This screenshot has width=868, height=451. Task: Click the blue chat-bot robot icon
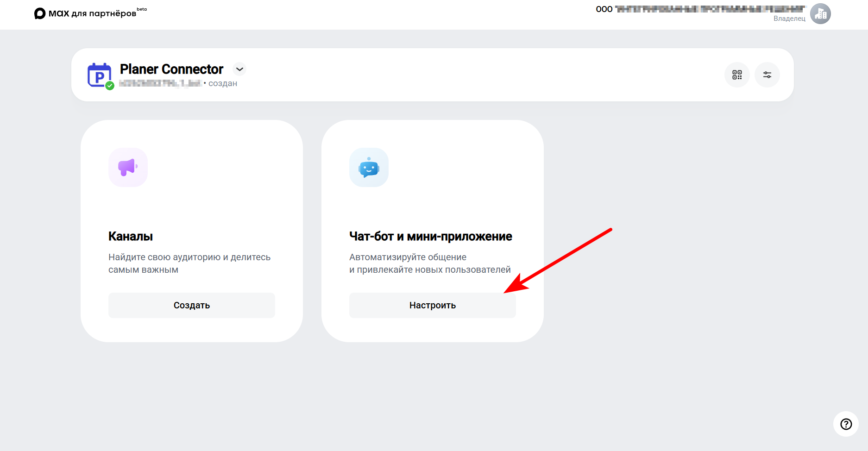(x=369, y=167)
